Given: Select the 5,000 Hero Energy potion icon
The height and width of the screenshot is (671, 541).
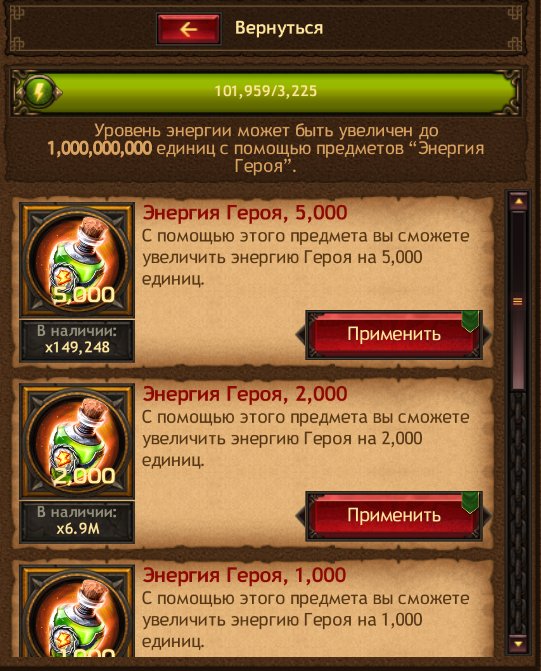Looking at the screenshot, I should [77, 260].
